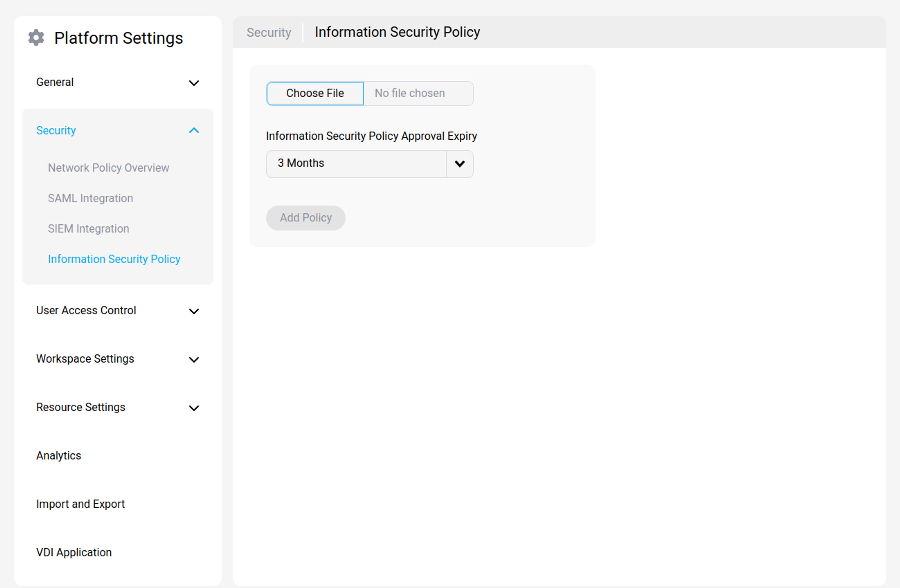Open VDI Application settings
Image resolution: width=900 pixels, height=588 pixels.
(x=73, y=552)
